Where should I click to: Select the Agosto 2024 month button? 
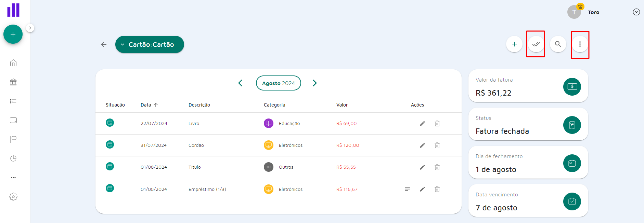point(278,83)
